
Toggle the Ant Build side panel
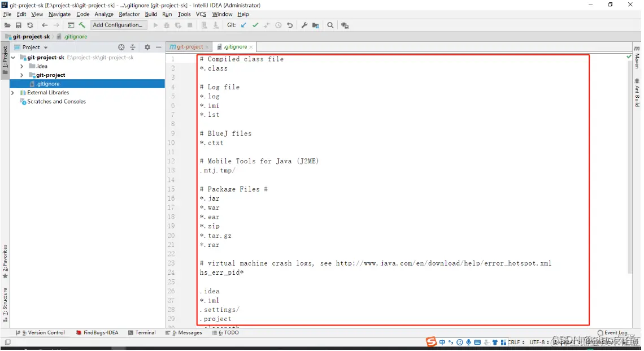tap(637, 93)
